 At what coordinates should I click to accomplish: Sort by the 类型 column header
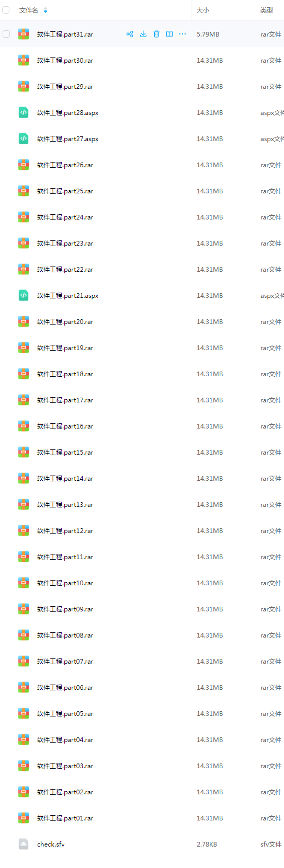267,10
